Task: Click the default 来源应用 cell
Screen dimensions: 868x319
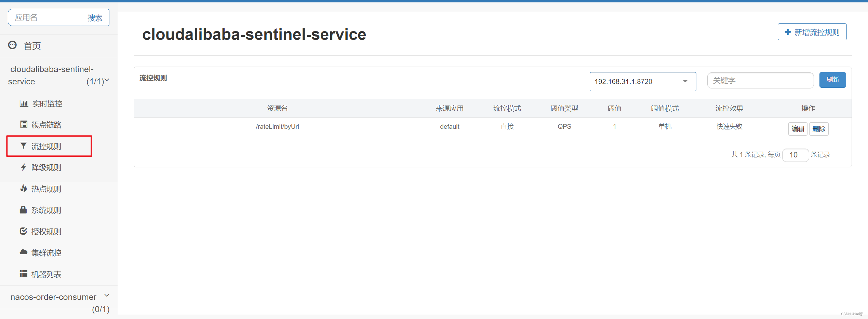Action: [x=450, y=126]
